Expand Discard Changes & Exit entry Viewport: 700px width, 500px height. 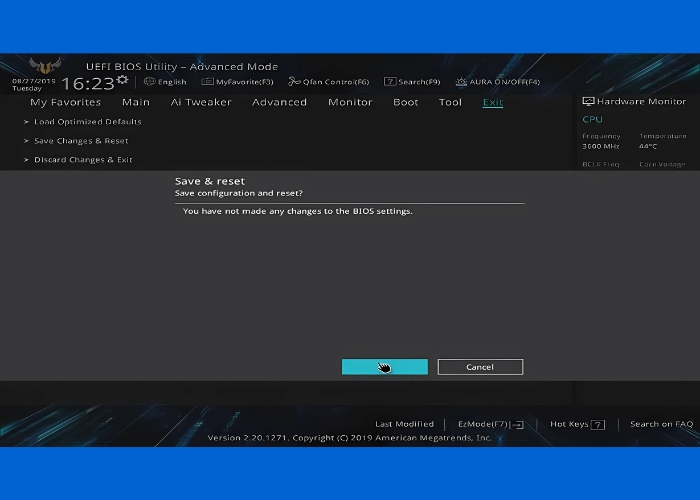(83, 160)
